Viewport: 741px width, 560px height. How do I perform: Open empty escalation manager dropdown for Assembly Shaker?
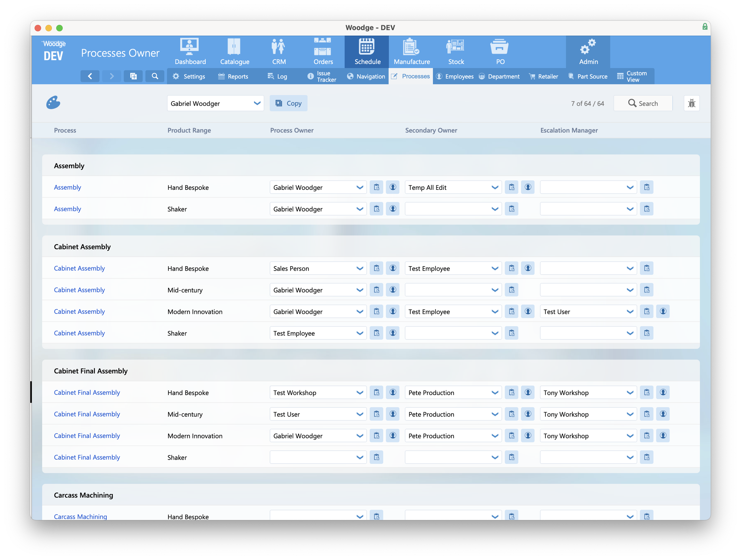pos(630,209)
